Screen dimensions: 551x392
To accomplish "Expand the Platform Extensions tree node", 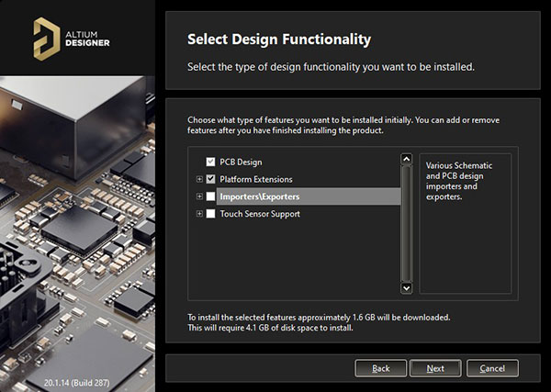I will [199, 179].
